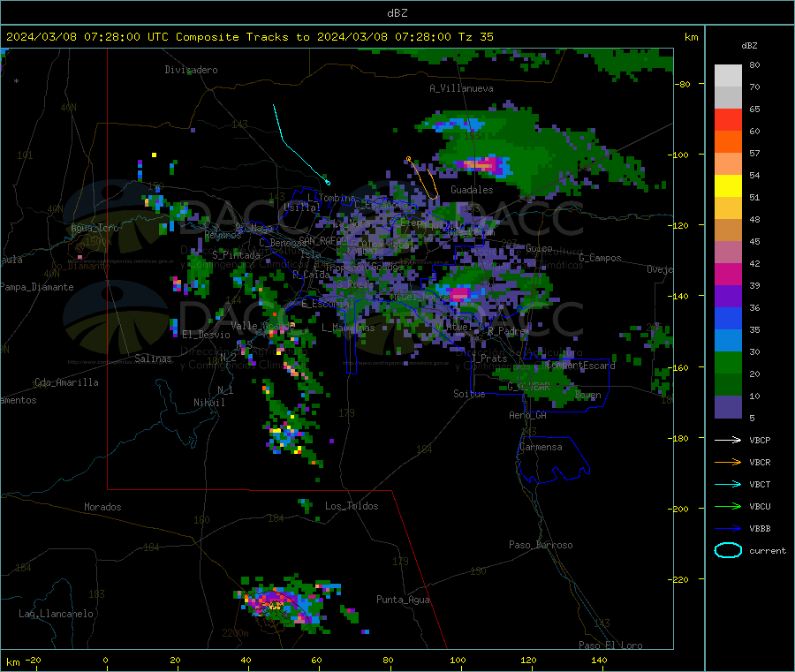This screenshot has width=795, height=672.
Task: Click the 'Soitue' map label
Action: point(469,394)
